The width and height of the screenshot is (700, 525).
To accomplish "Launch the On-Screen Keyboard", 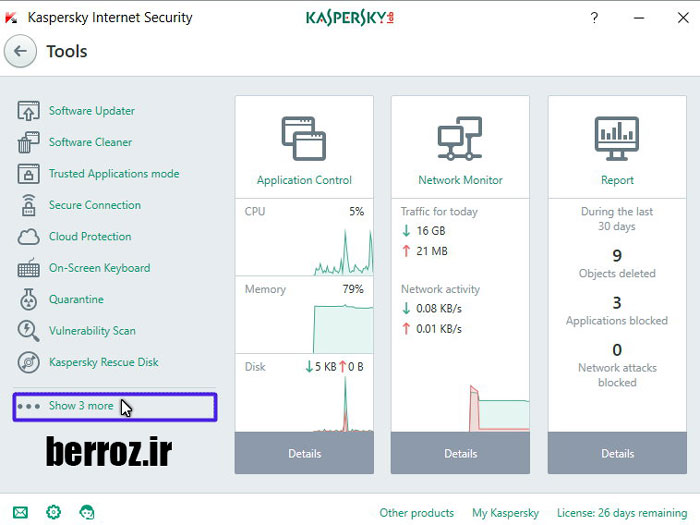I will [x=100, y=268].
